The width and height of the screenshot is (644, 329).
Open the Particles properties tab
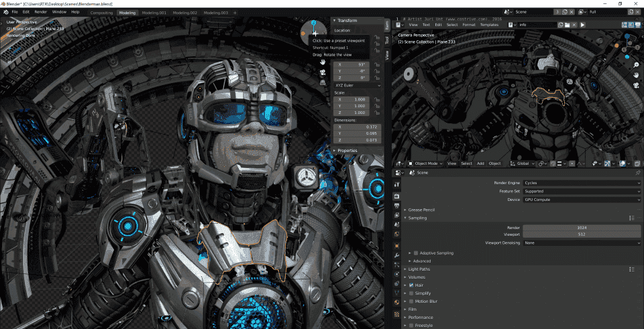click(396, 265)
